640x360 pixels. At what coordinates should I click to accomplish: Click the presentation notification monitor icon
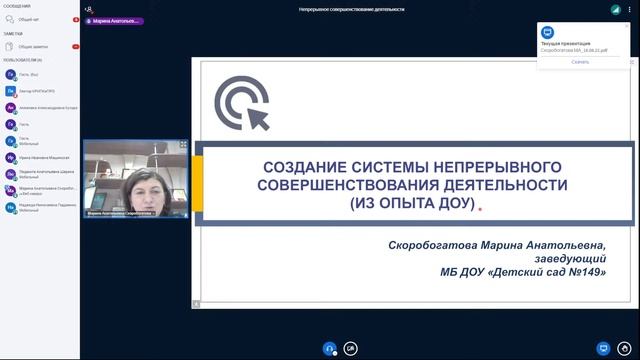[x=547, y=32]
